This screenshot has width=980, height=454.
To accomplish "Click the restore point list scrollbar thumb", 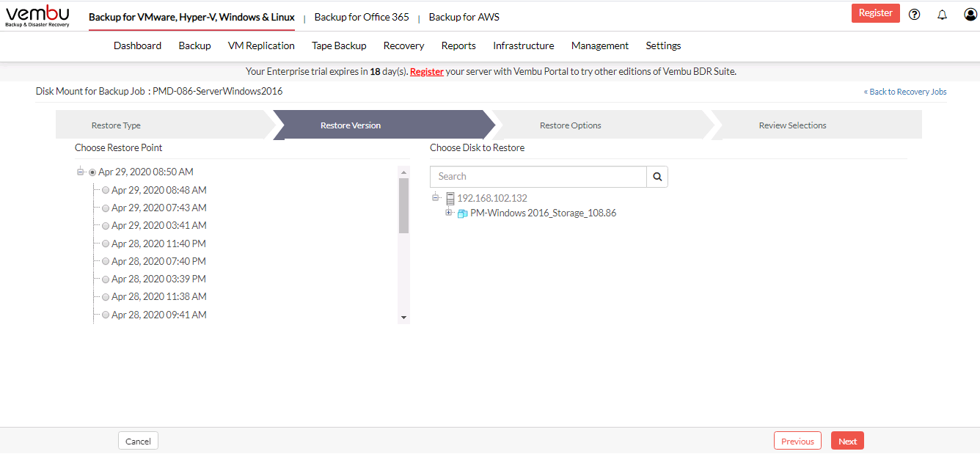I will (403, 205).
